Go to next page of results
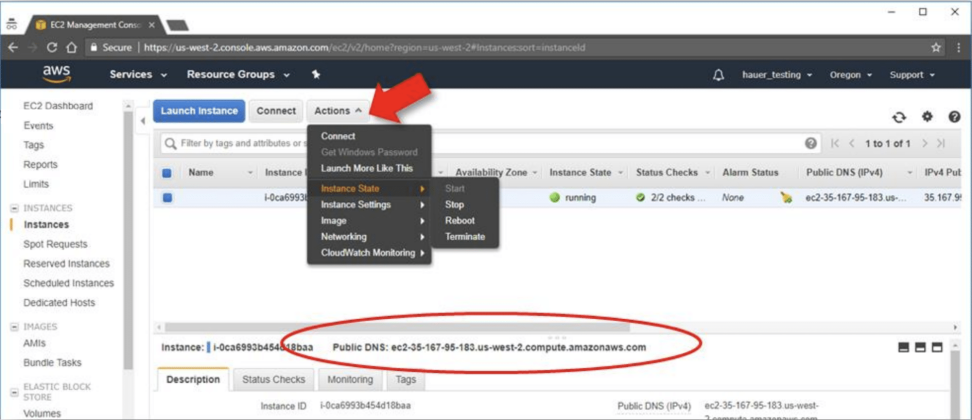The height and width of the screenshot is (420, 972). [x=924, y=144]
